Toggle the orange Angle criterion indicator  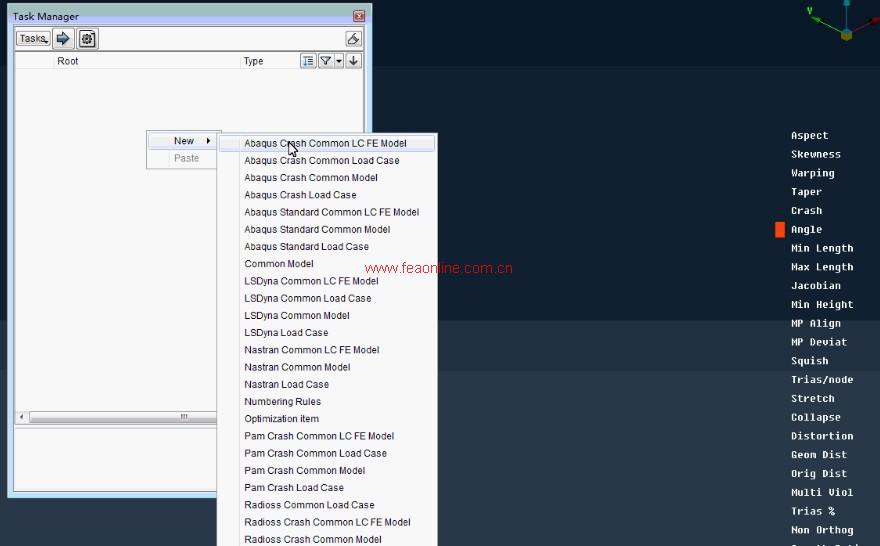[x=780, y=230]
